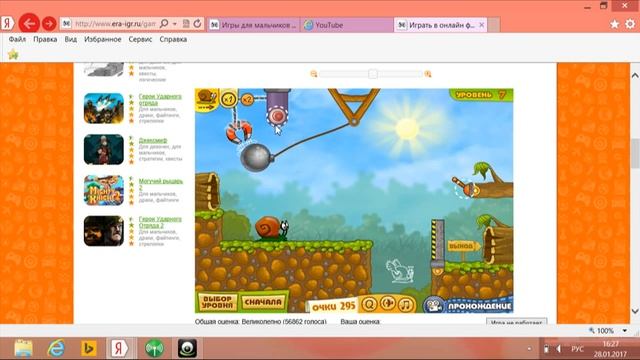Open the Джексмиф game thumbnail

(x=104, y=150)
